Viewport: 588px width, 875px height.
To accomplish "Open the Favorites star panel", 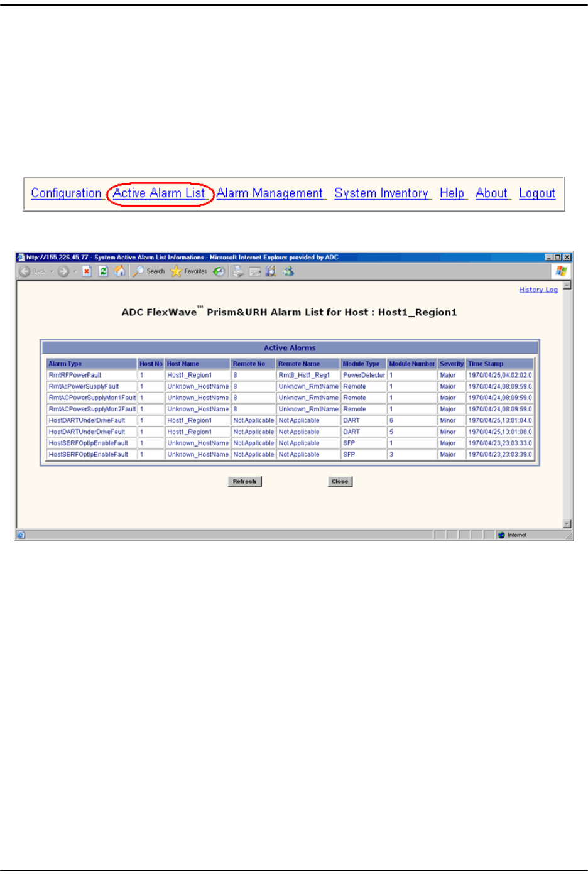I will point(188,271).
